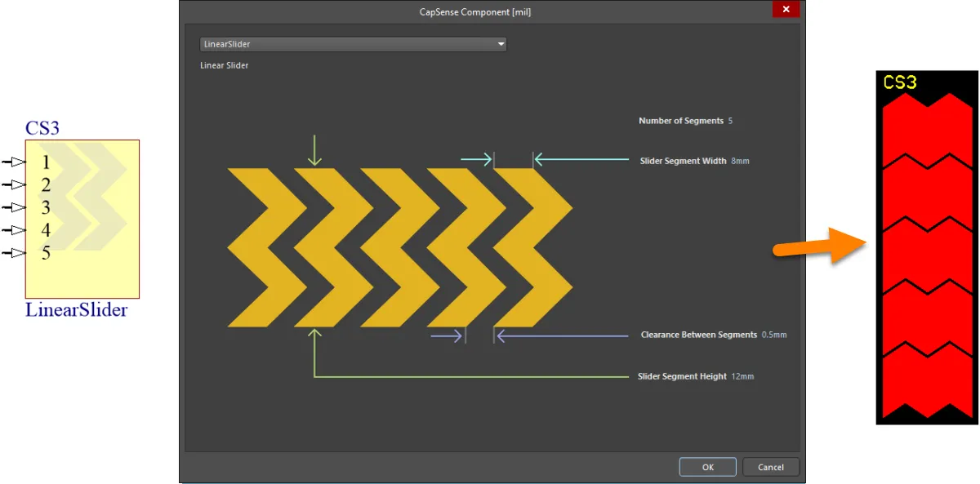The image size is (980, 484).
Task: Select pin 1 on the schematic symbol
Action: click(15, 162)
